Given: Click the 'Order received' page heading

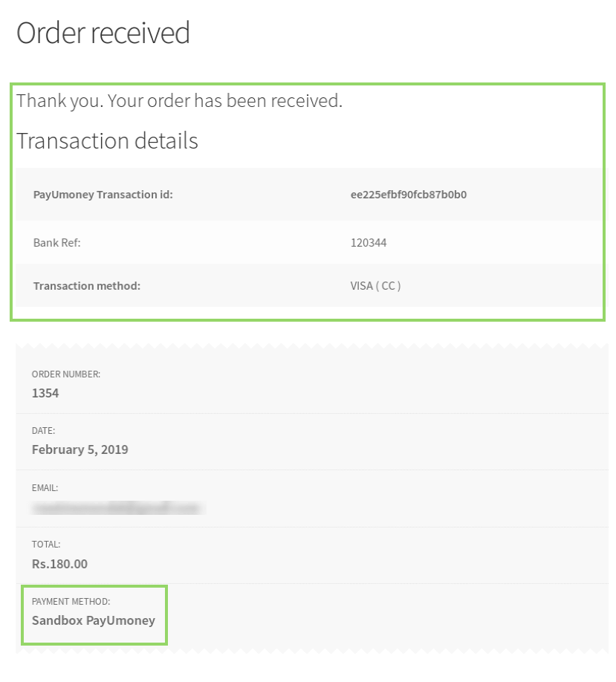Looking at the screenshot, I should point(103,33).
